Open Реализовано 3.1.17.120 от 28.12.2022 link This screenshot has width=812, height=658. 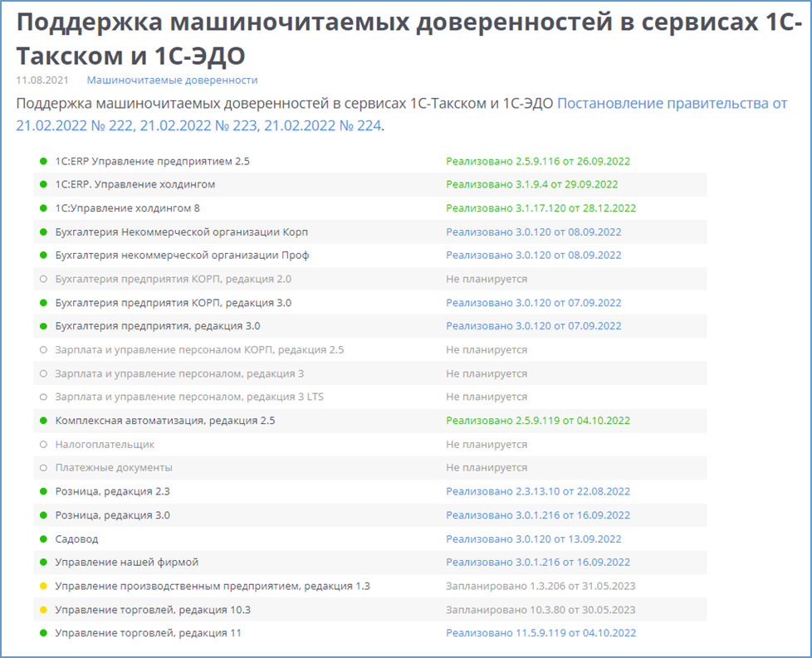(x=541, y=208)
